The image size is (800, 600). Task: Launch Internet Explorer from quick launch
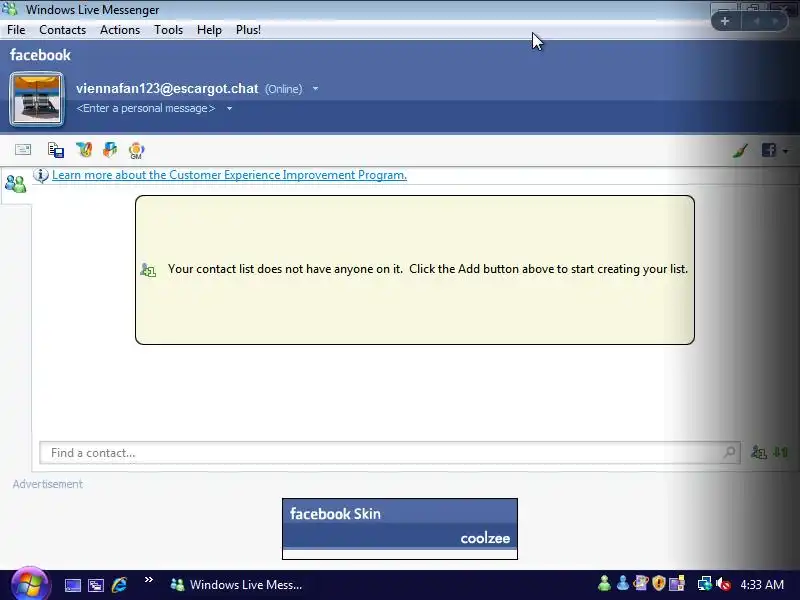119,585
